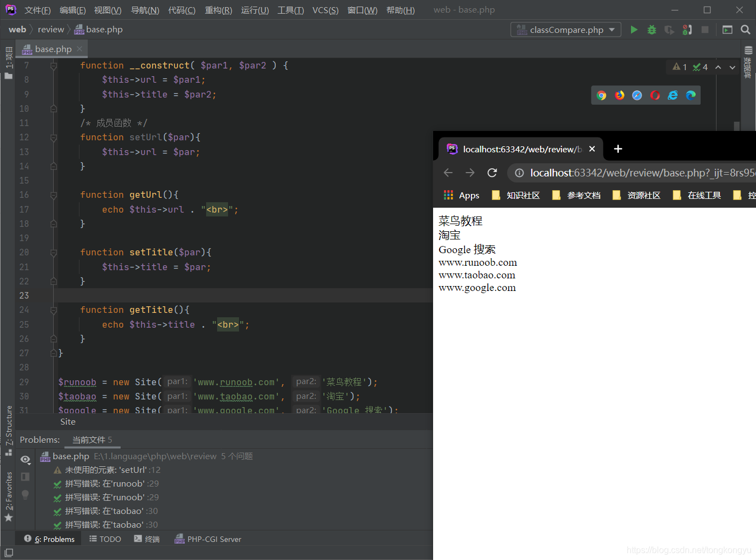Open preview in Edge browser icon
The width and height of the screenshot is (756, 560).
tap(691, 95)
